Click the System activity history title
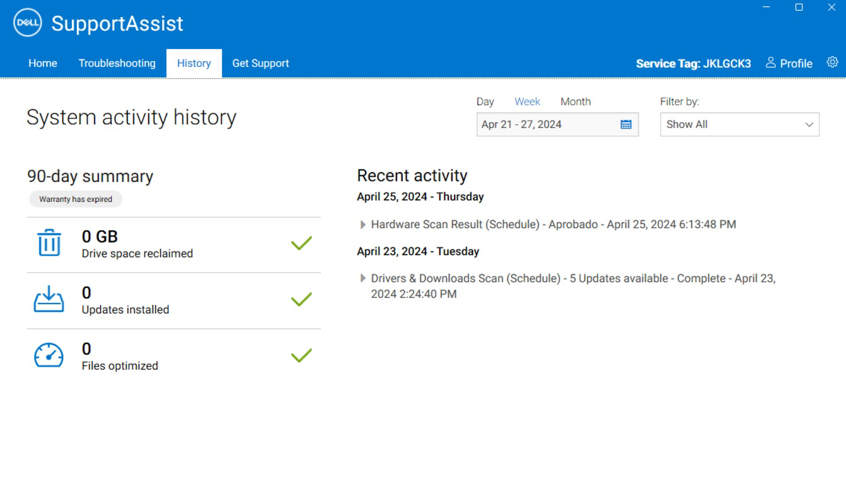The image size is (846, 504). click(x=131, y=117)
